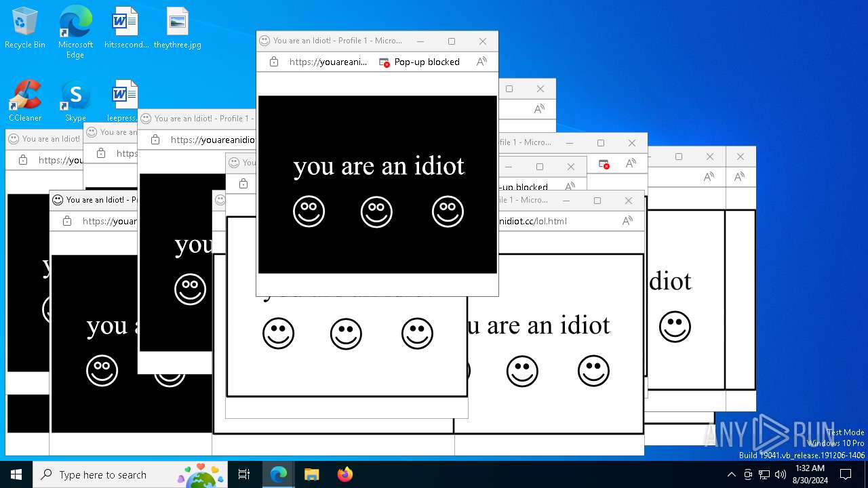The image size is (868, 488).
Task: Launch Firefox from the taskbar
Action: pyautogui.click(x=344, y=474)
